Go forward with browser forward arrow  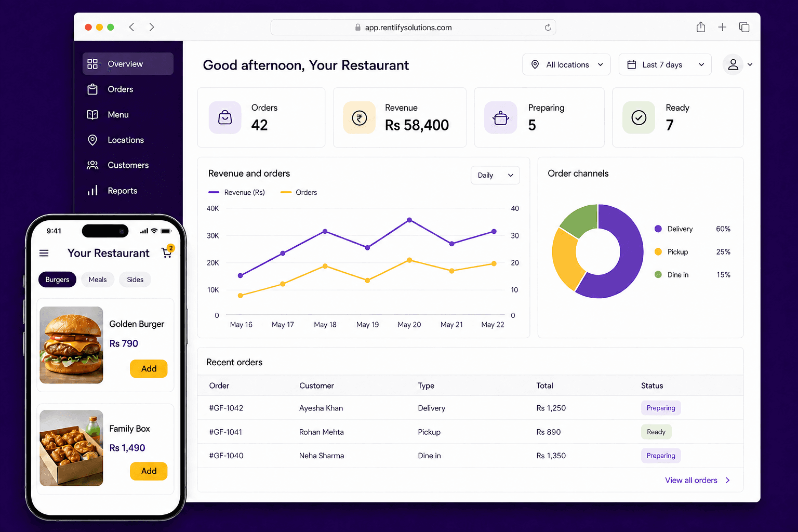(152, 27)
